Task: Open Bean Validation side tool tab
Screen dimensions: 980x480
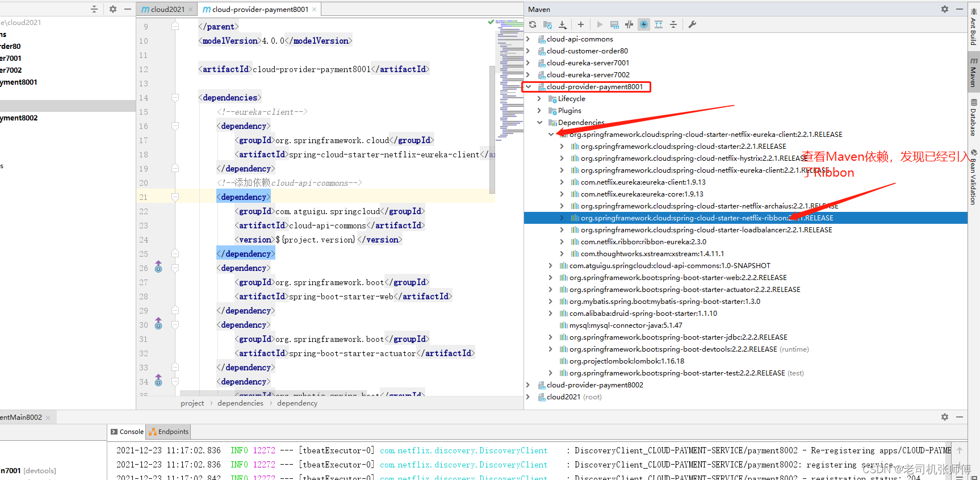Action: click(974, 177)
